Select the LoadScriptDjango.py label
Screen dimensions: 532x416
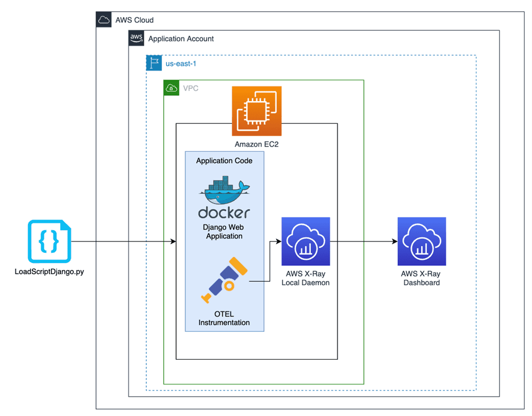[x=49, y=272]
